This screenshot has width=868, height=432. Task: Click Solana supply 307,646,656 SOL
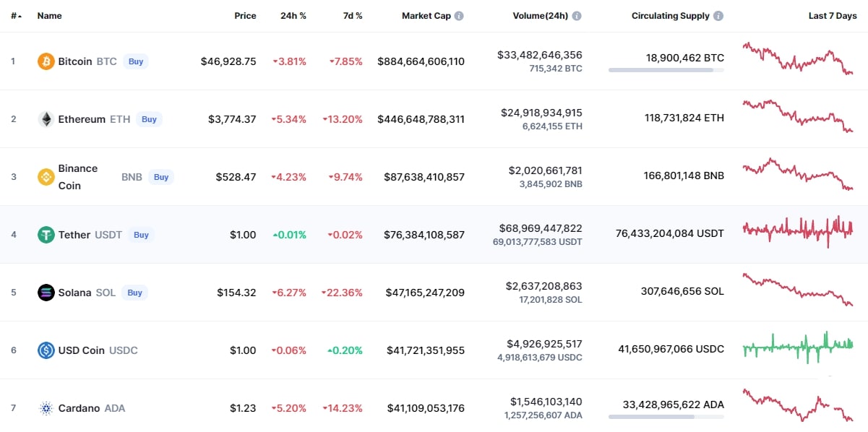tap(682, 291)
